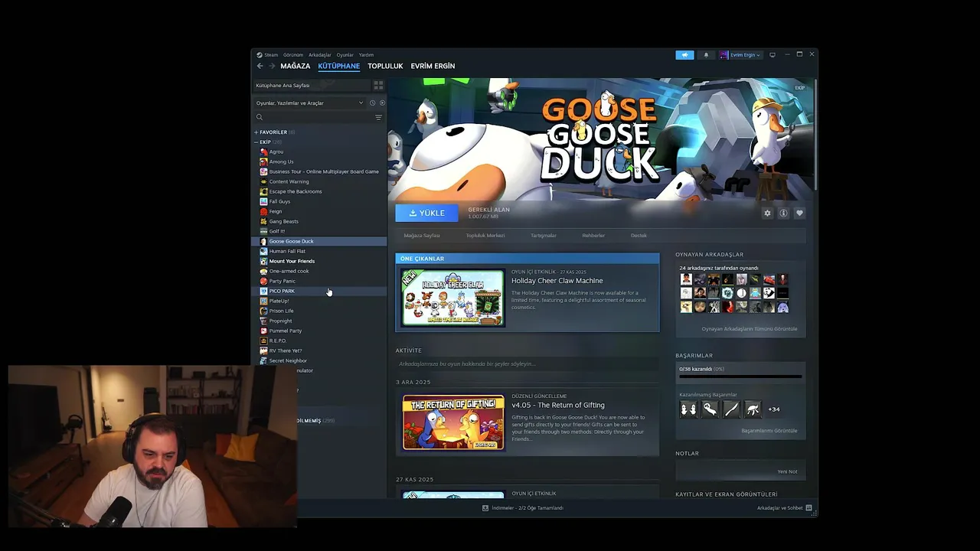The height and width of the screenshot is (551, 980).
Task: Open the notifications bell
Action: pyautogui.click(x=706, y=55)
